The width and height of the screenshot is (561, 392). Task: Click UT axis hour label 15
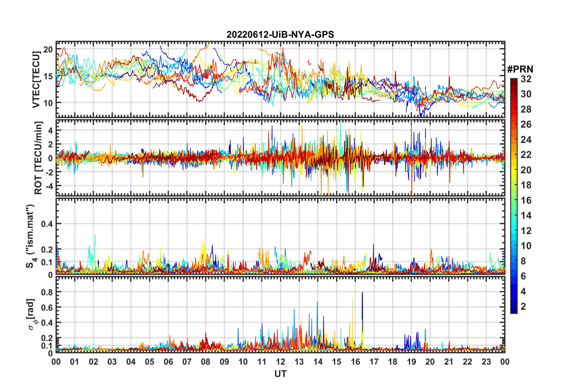click(337, 362)
